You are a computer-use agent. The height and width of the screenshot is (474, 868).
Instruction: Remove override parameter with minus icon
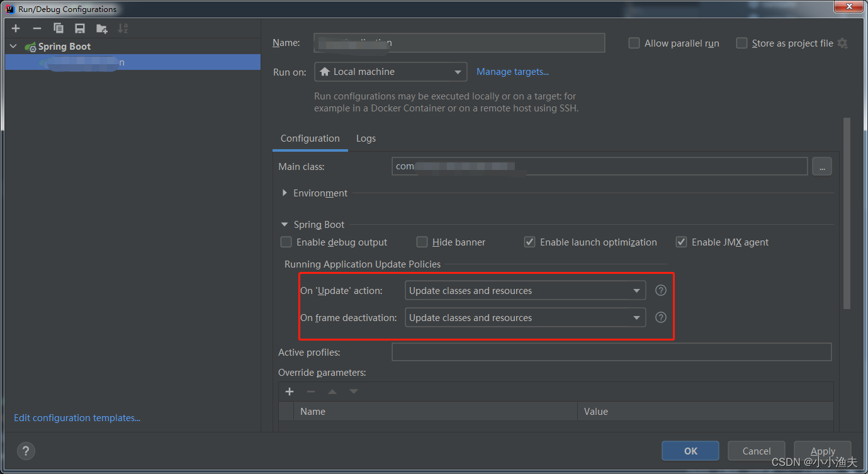click(x=311, y=392)
